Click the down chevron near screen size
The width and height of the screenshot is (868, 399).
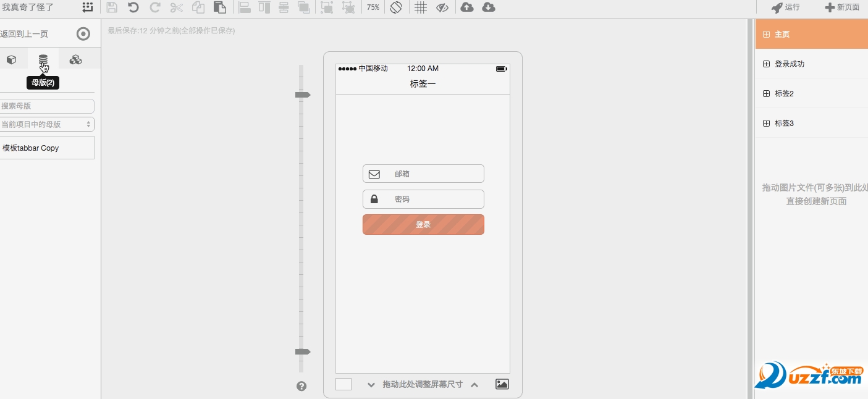(x=371, y=384)
